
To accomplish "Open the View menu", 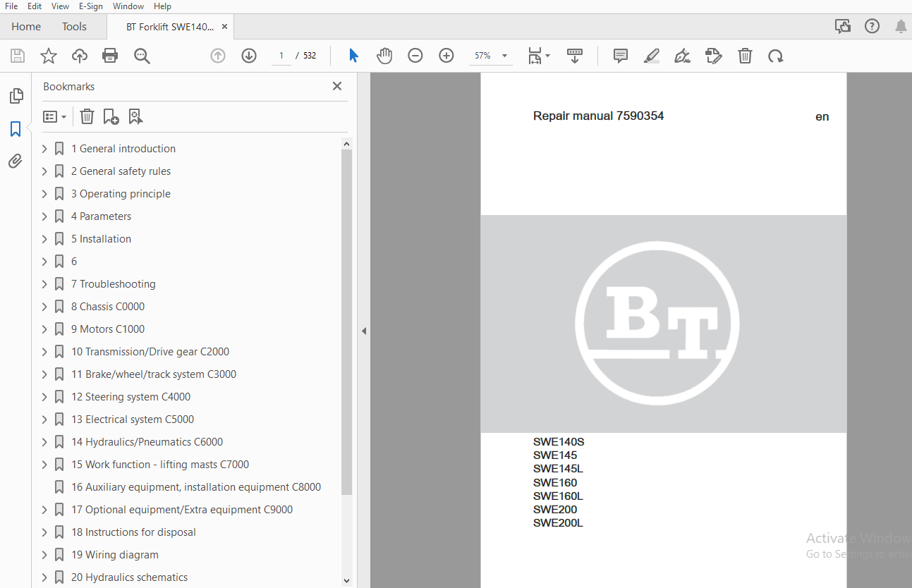I will (x=60, y=6).
